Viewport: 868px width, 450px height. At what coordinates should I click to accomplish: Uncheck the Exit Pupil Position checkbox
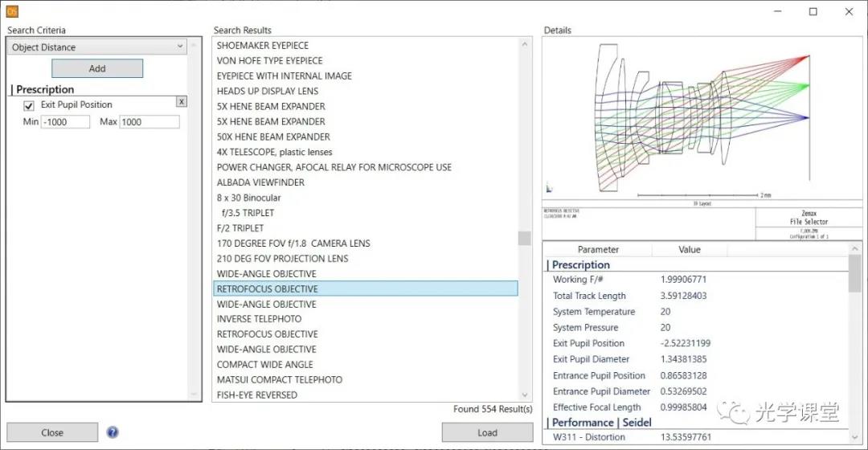point(29,105)
